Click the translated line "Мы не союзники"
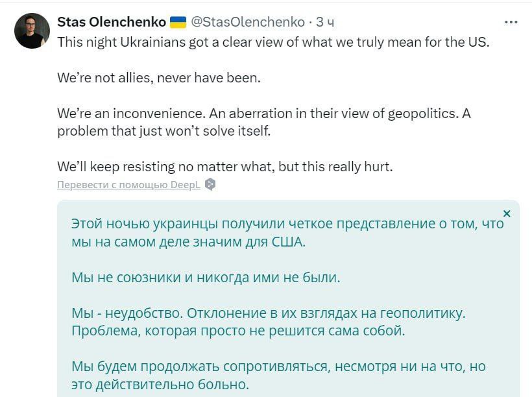Image resolution: width=532 pixels, height=397 pixels. [206, 278]
